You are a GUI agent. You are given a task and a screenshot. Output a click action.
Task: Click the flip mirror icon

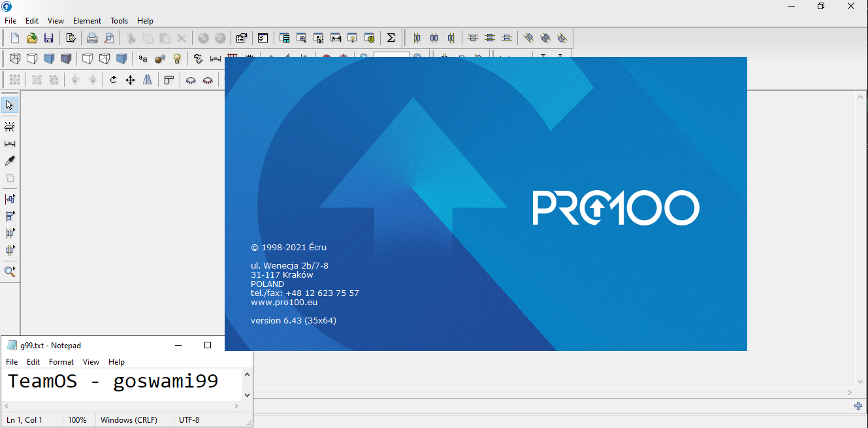[x=147, y=80]
